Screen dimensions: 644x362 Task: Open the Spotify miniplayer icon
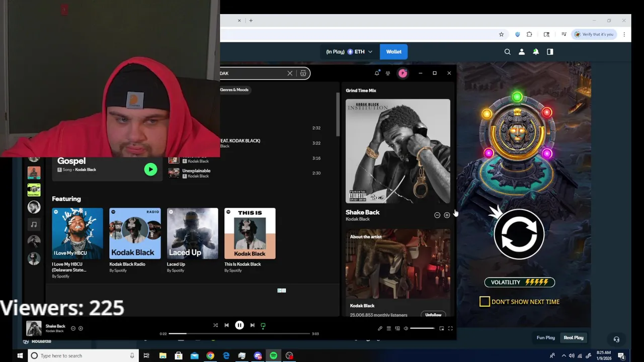pos(441,328)
